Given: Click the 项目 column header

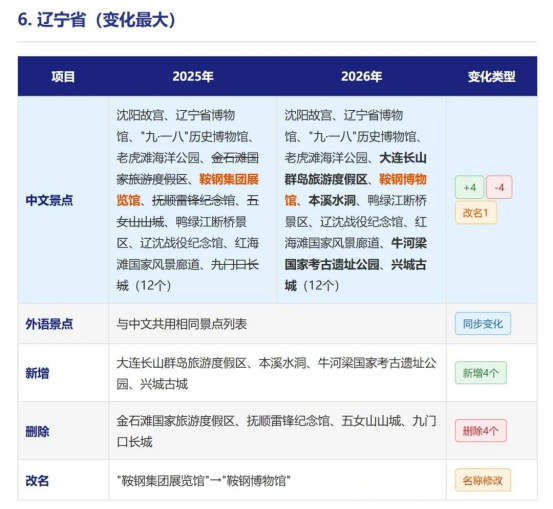Looking at the screenshot, I should tap(63, 77).
